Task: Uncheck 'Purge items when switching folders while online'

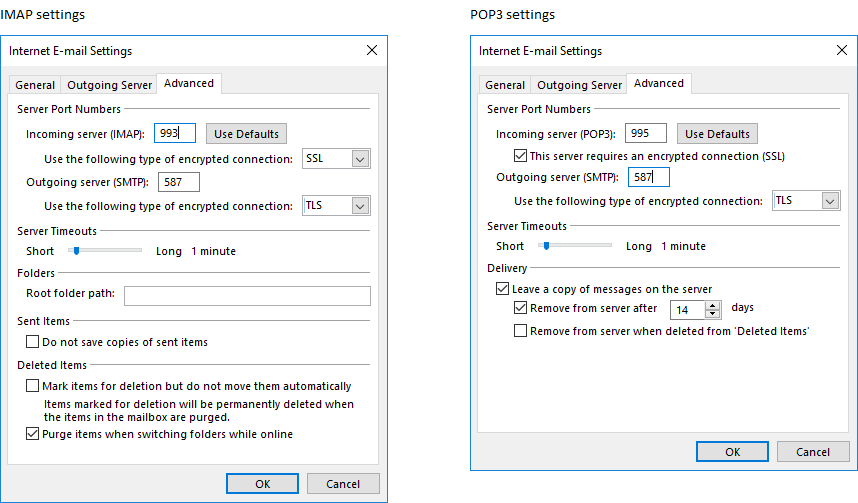Action: click(x=33, y=434)
